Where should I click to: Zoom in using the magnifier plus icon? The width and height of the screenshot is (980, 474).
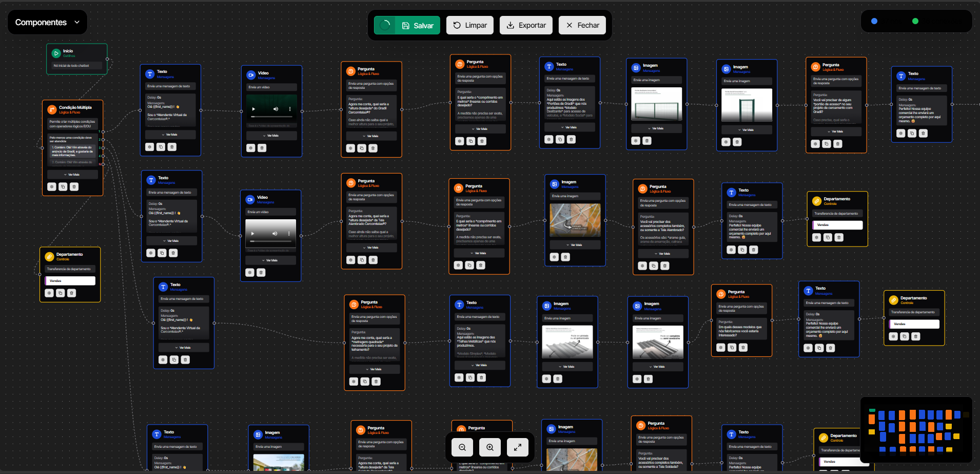click(x=490, y=447)
